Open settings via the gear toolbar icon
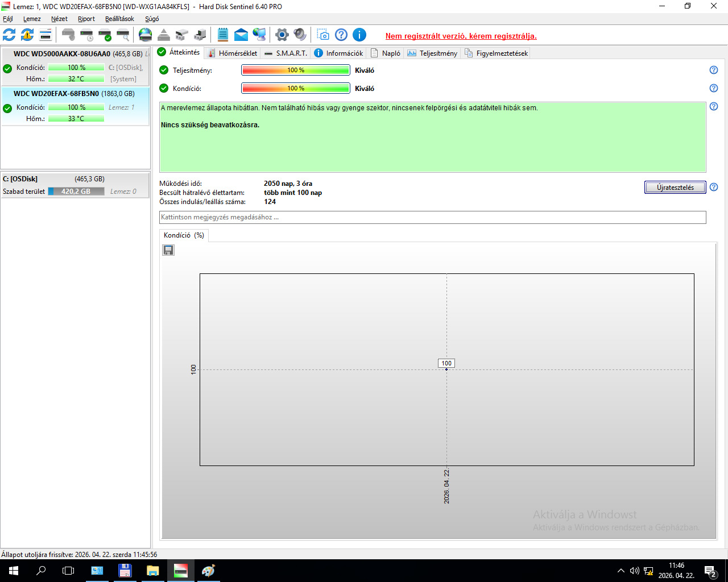Viewport: 728px width, 582px height. (282, 35)
